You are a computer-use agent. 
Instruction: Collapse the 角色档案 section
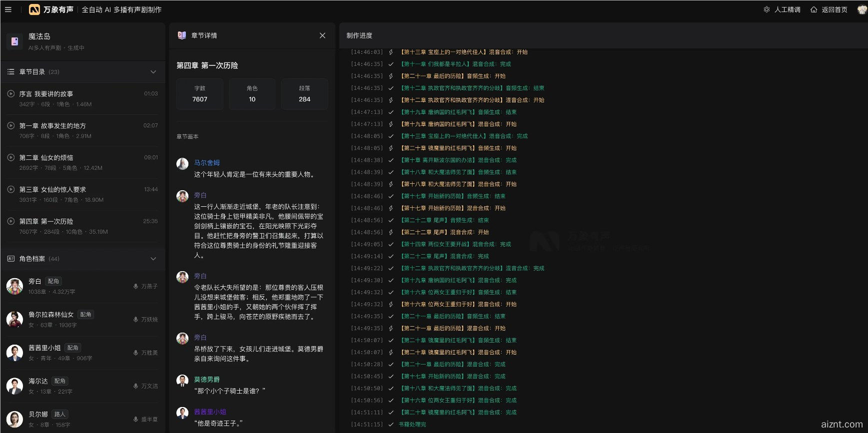pos(153,259)
